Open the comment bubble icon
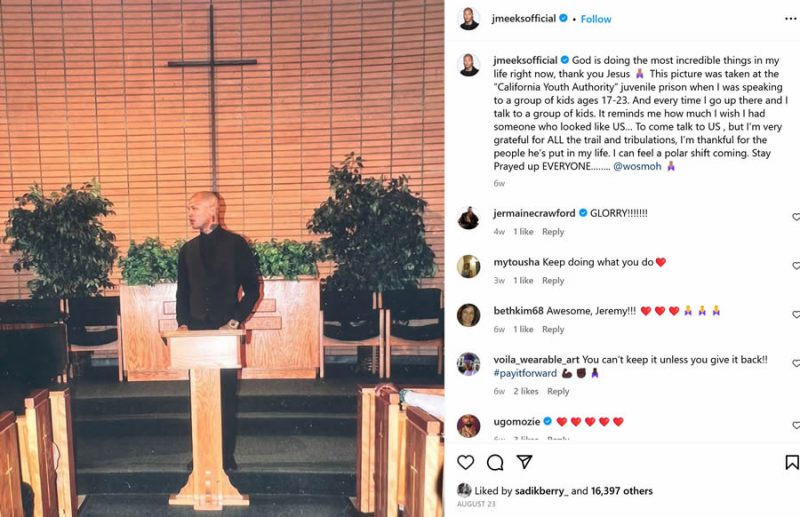Image resolution: width=800 pixels, height=517 pixels. pyautogui.click(x=495, y=462)
